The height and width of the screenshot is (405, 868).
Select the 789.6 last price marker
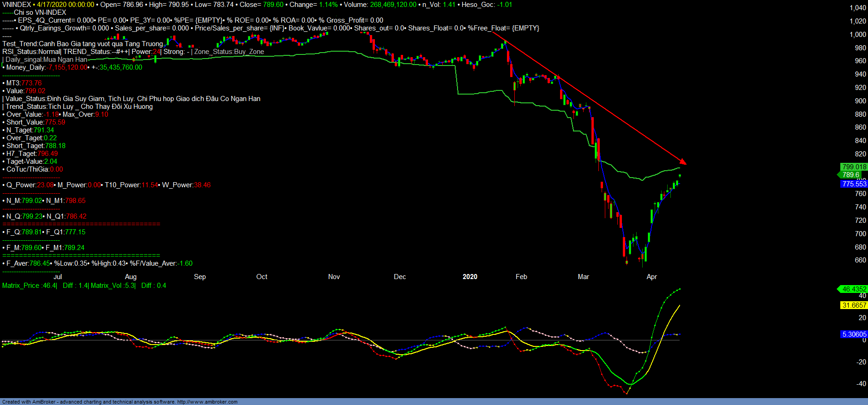[x=850, y=175]
